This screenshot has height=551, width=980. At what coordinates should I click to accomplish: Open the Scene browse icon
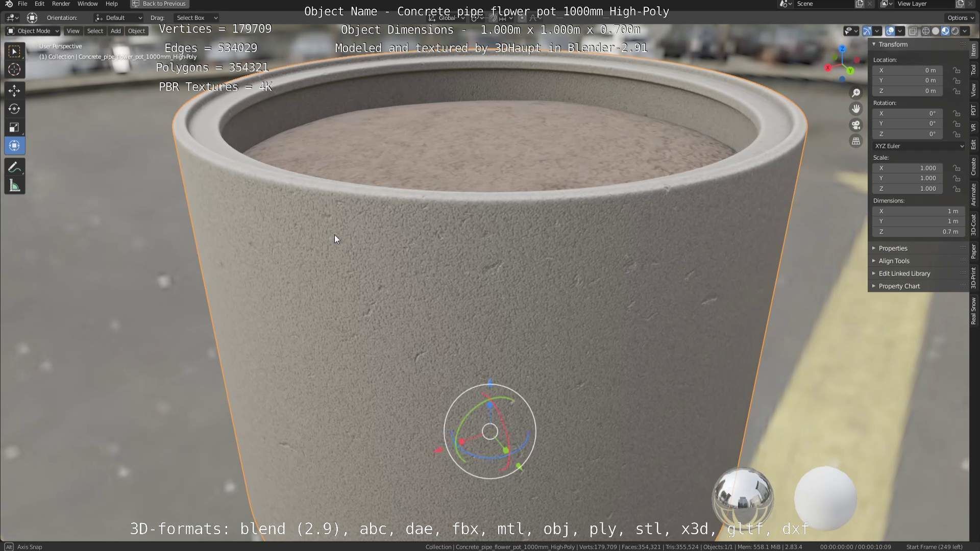click(786, 4)
